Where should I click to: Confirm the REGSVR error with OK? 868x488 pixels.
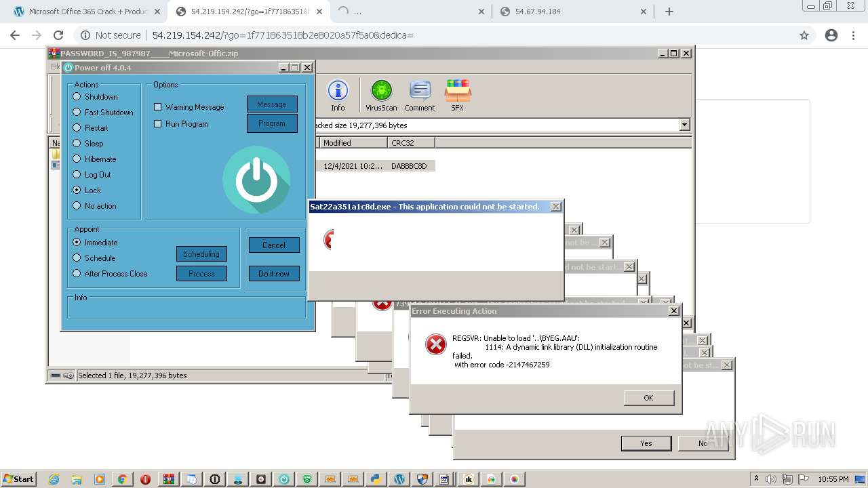[x=649, y=398]
